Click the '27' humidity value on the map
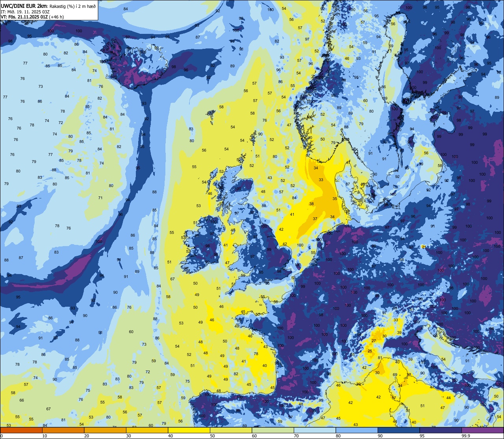Screen dimensions: 504x439 (374, 341)
